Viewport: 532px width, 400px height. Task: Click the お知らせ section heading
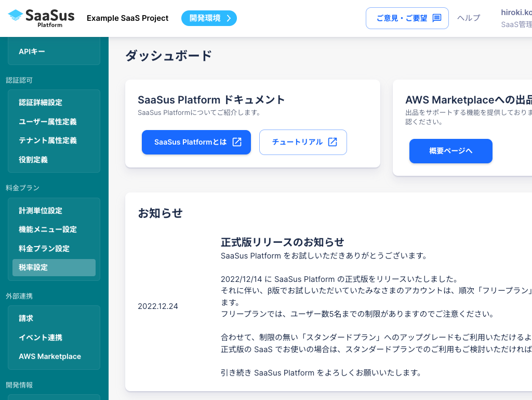coord(160,213)
